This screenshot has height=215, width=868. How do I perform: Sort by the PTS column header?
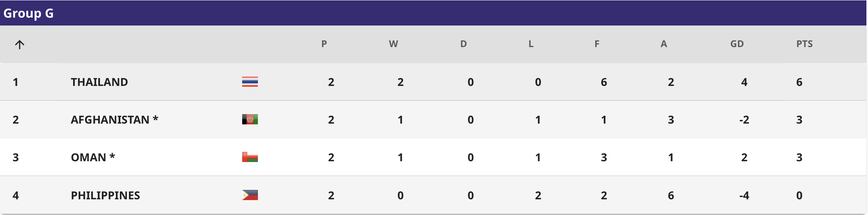pyautogui.click(x=804, y=44)
